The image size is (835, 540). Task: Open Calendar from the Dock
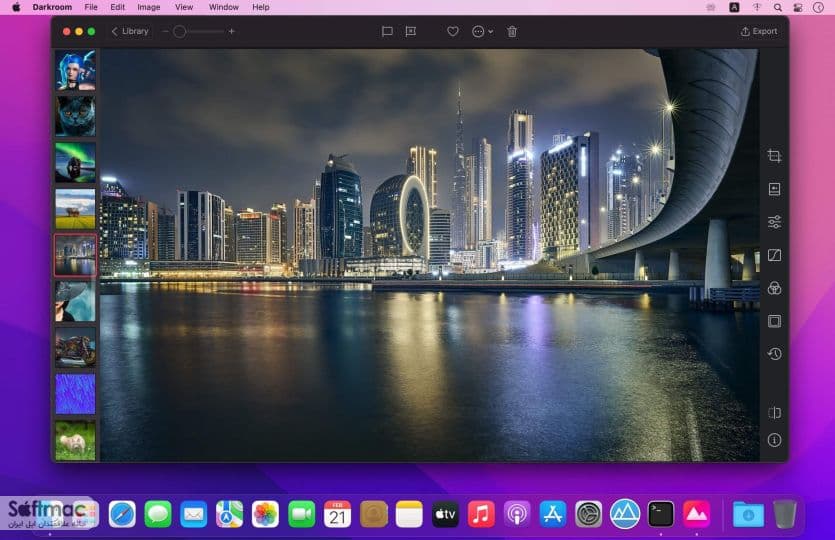(337, 514)
